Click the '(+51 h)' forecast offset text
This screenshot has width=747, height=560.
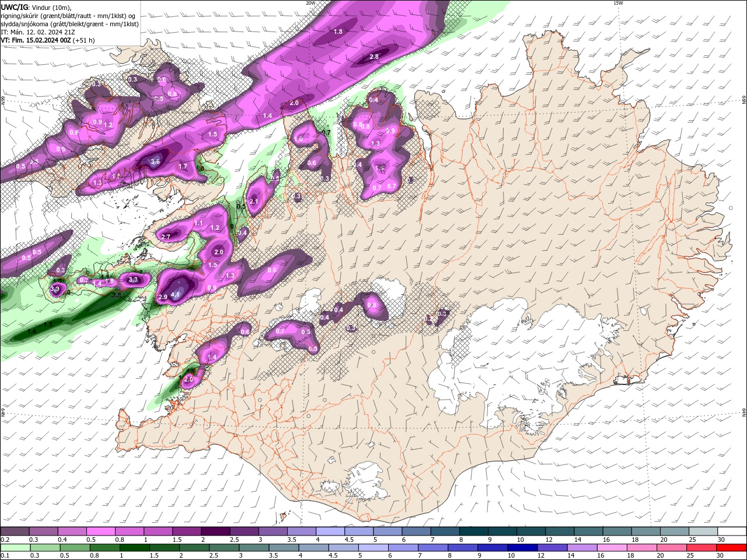tap(84, 40)
